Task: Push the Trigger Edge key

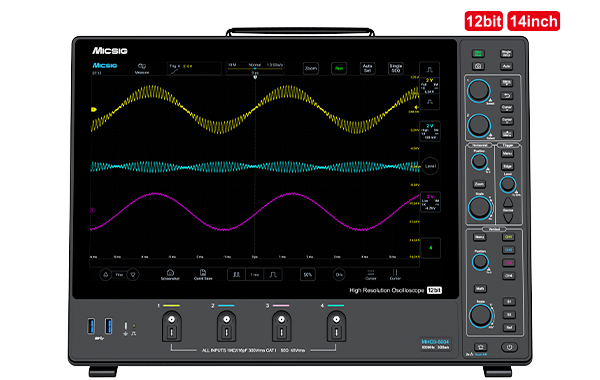Action: point(507,166)
